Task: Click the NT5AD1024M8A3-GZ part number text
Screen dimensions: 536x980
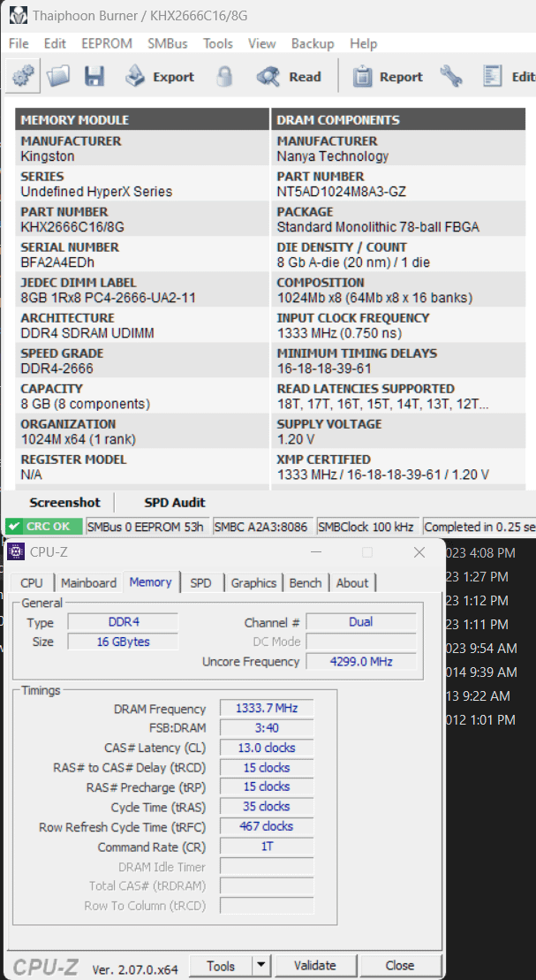Action: (341, 192)
